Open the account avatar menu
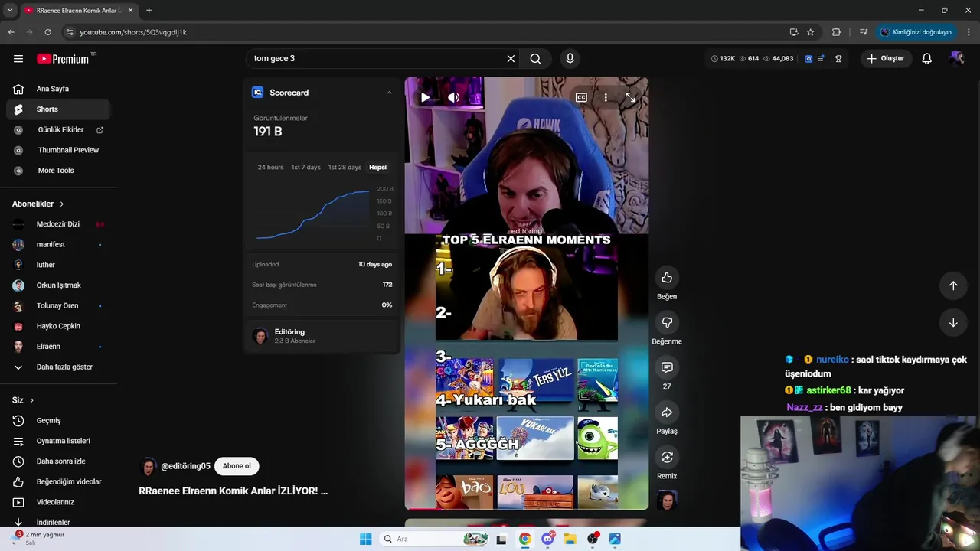Viewport: 980px width, 551px height. click(x=955, y=59)
